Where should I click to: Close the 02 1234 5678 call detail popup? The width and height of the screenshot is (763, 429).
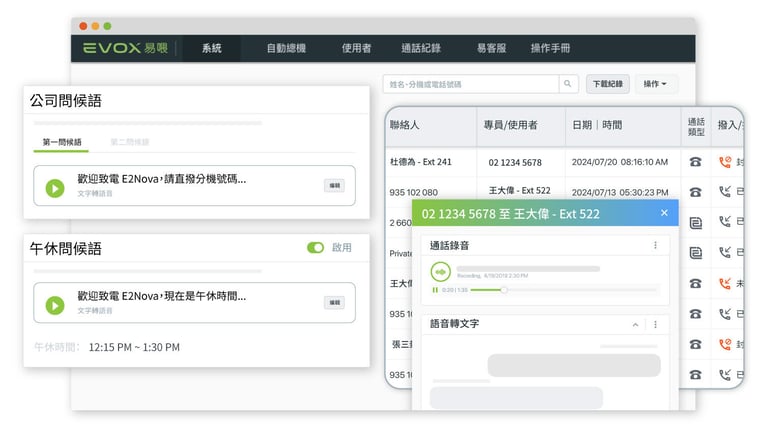[664, 213]
